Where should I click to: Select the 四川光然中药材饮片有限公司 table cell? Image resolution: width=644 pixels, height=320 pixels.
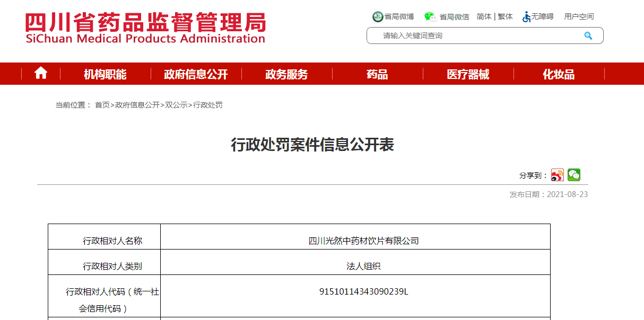355,237
